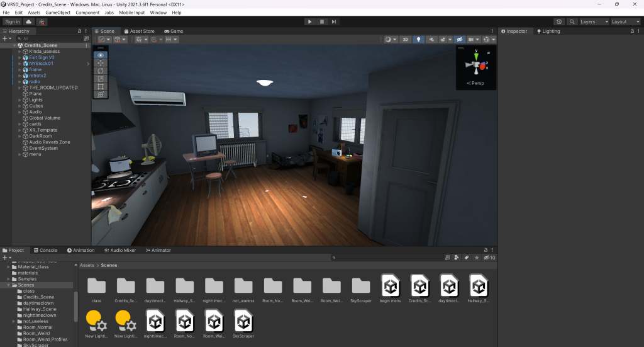Open the Inspector panel options menu

pyautogui.click(x=639, y=31)
